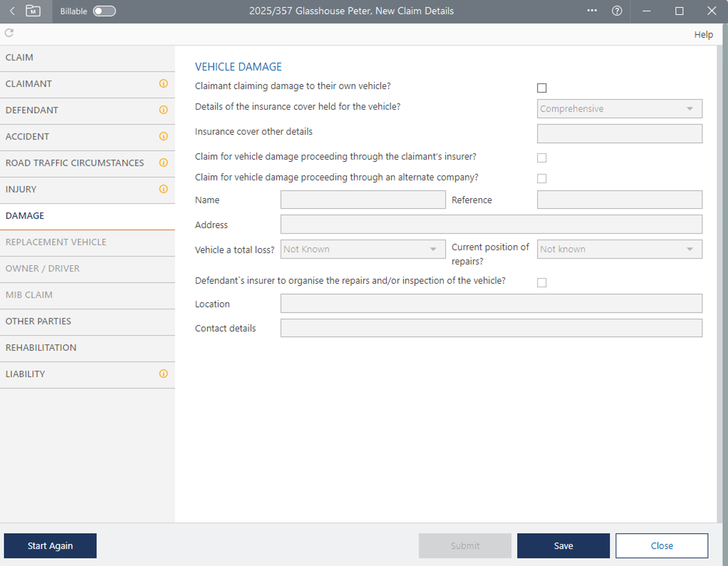Screen dimensions: 728x566
Task: Click the warning icon beside ACCIDENT
Action: [163, 137]
